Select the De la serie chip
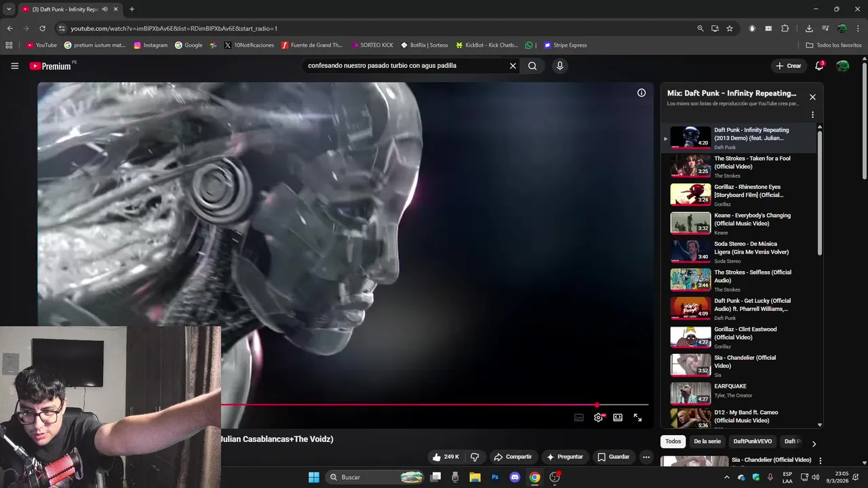The width and height of the screenshot is (868, 488). (707, 441)
